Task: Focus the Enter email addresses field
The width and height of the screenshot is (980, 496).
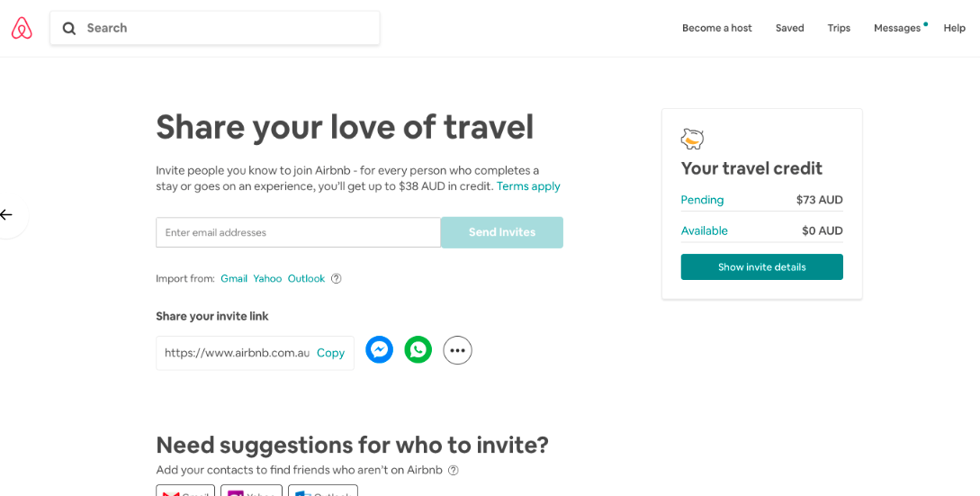Action: tap(298, 232)
